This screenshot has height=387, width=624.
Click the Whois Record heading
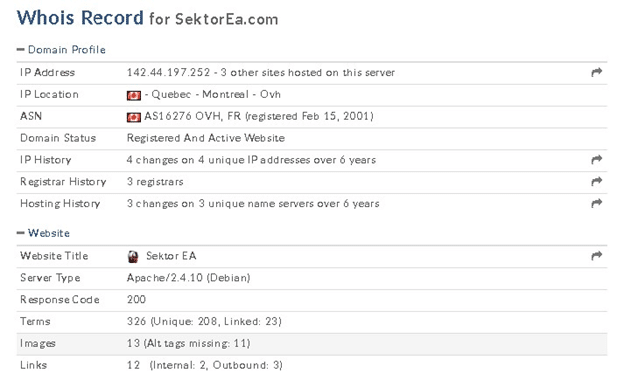click(x=80, y=18)
